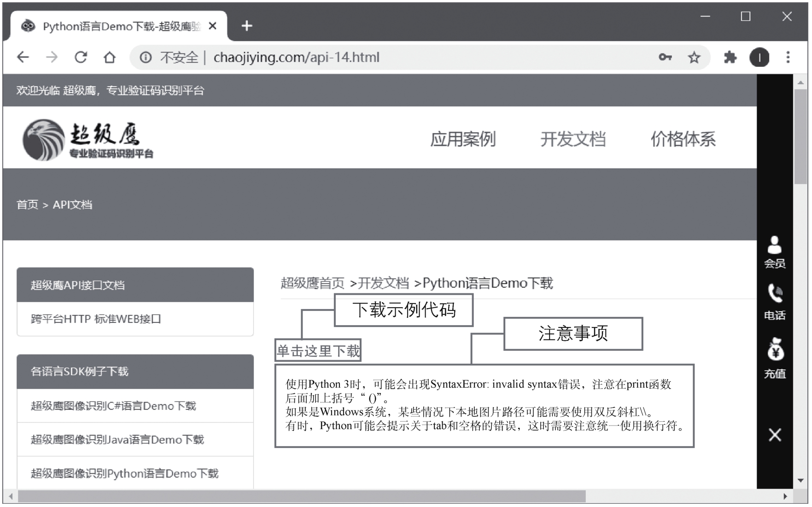Go to the browser home page icon
This screenshot has width=812, height=507.
pyautogui.click(x=110, y=57)
